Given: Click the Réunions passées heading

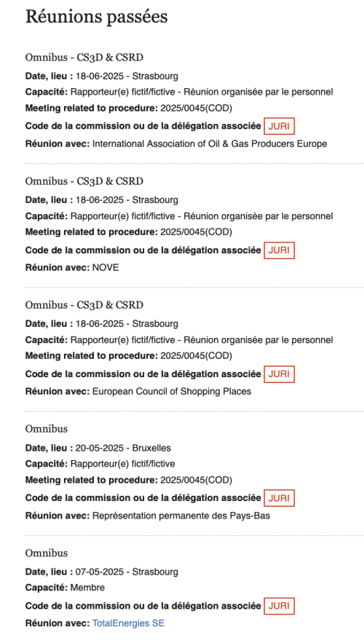Looking at the screenshot, I should click(96, 17).
